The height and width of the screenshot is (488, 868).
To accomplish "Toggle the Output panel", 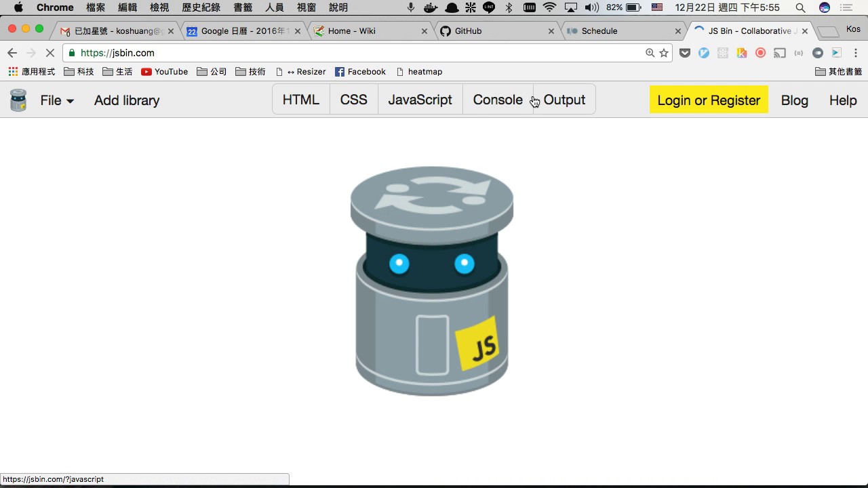I will pyautogui.click(x=564, y=100).
